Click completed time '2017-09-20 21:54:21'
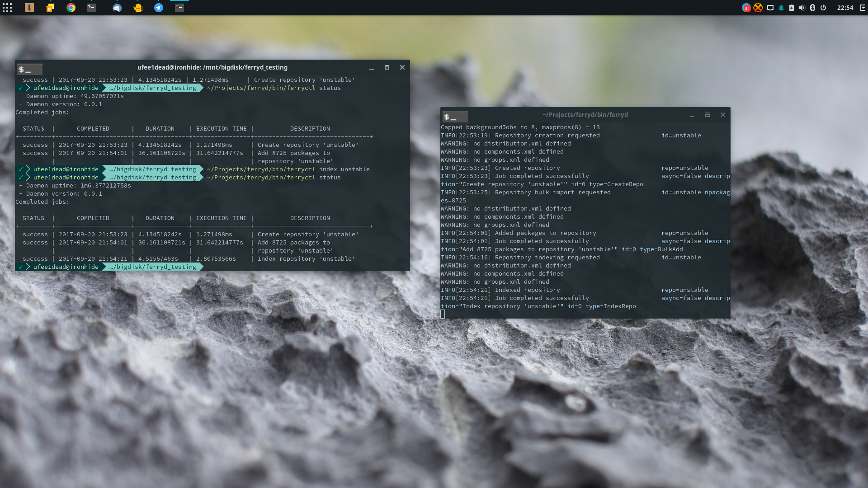Viewport: 868px width, 488px height. tap(93, 259)
